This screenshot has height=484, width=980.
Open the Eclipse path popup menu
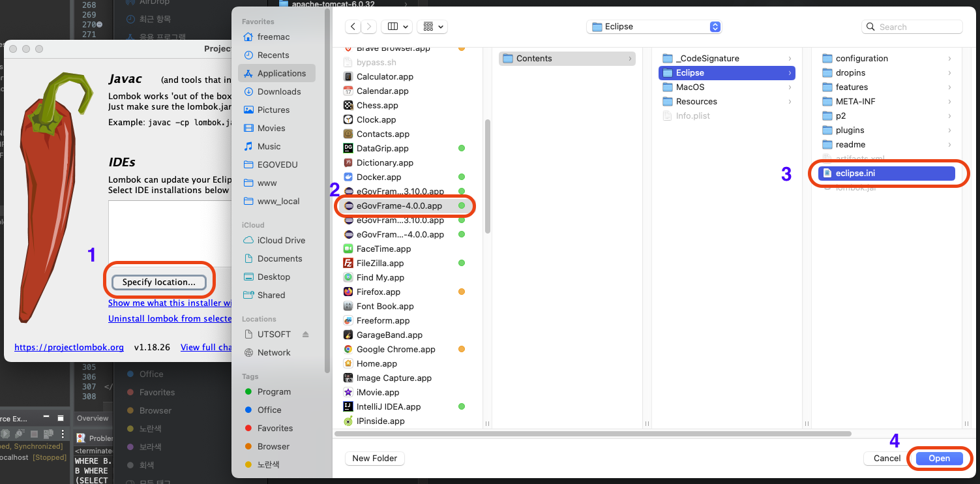pyautogui.click(x=654, y=27)
